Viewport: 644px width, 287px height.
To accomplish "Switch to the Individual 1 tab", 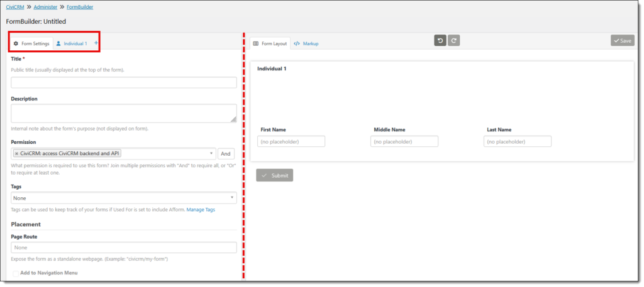I will pos(72,43).
